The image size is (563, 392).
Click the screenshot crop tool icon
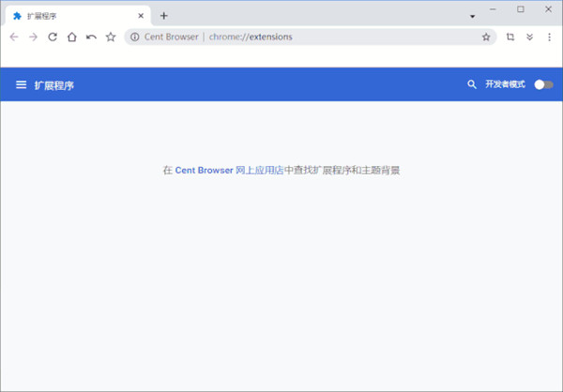point(510,37)
